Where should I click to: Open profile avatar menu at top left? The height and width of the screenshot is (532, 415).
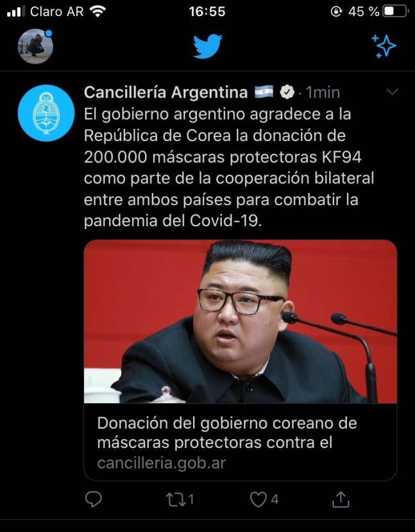[35, 47]
